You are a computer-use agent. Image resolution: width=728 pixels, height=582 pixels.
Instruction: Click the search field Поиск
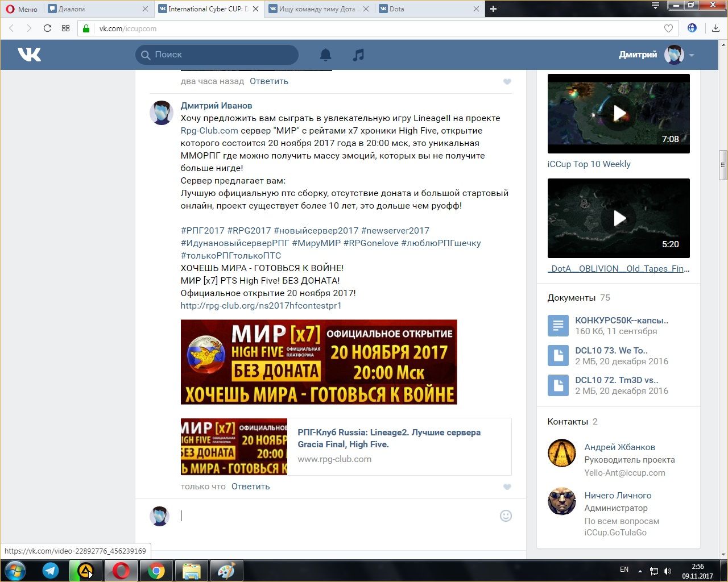(217, 55)
